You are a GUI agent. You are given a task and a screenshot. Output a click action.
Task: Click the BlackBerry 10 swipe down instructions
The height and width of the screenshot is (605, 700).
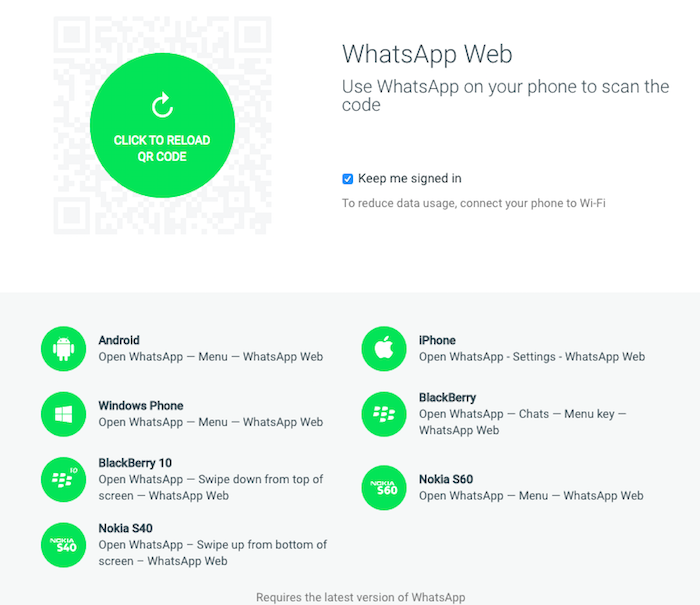[211, 488]
